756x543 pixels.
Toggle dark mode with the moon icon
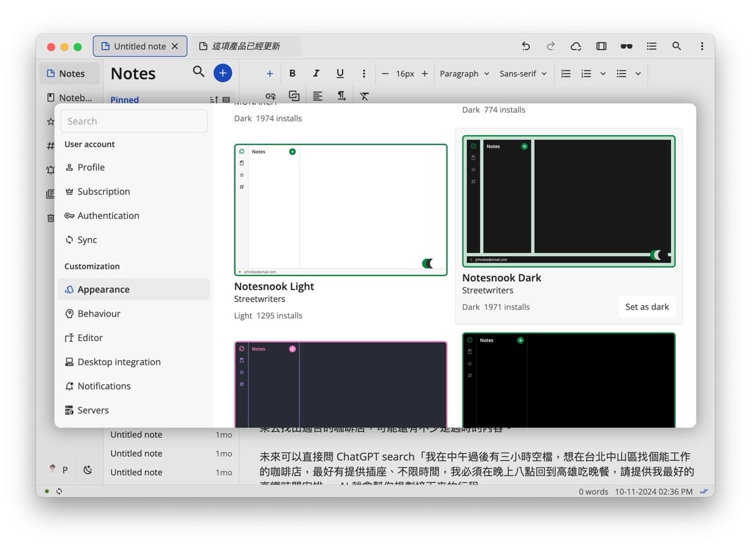(88, 470)
